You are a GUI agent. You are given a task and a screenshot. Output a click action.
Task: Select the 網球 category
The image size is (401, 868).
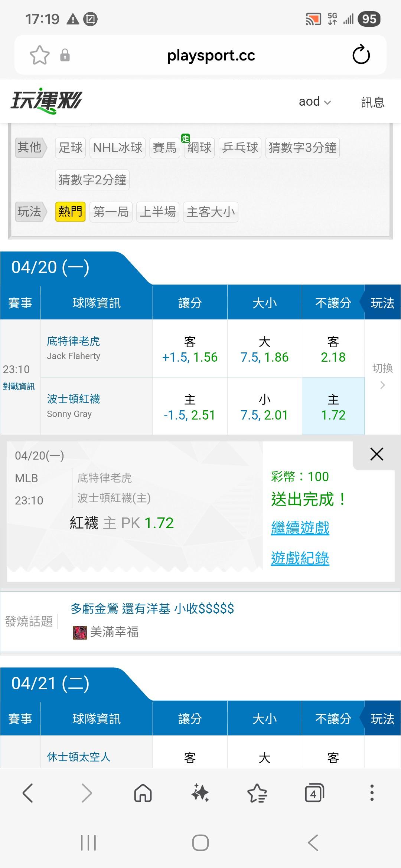[199, 148]
